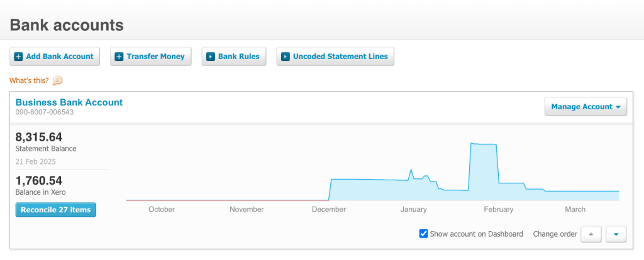Click the January label on the chart axis
The width and height of the screenshot is (644, 260).
(414, 209)
